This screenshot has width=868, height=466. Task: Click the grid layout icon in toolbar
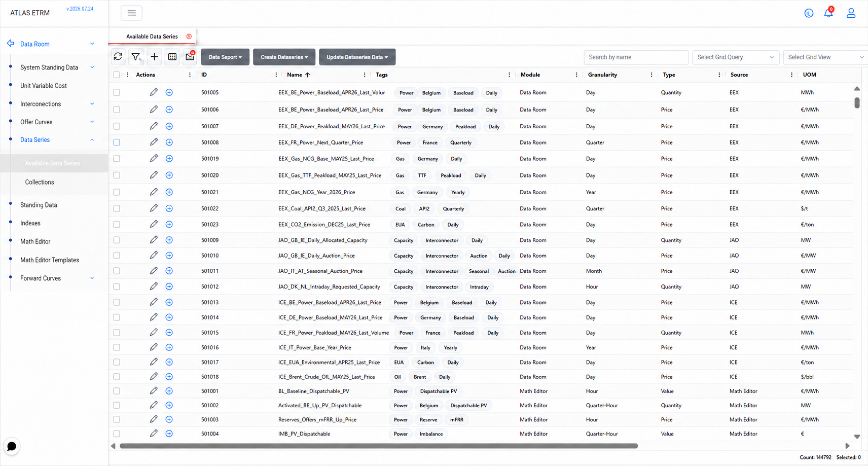[172, 57]
